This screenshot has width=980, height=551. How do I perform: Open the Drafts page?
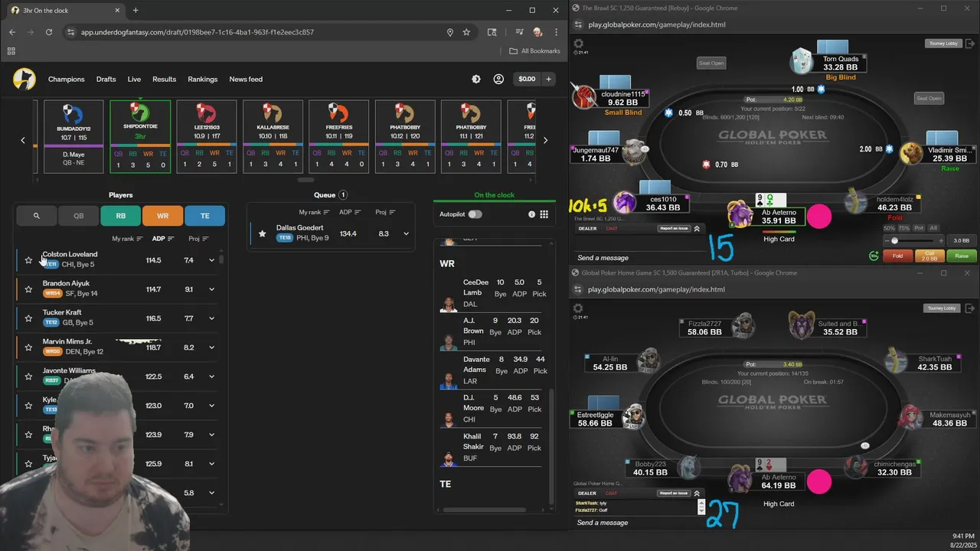106,79
